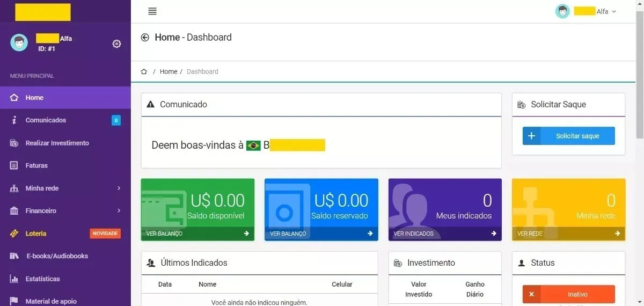
Task: Expand the Minha rede submenu chevron
Action: click(x=119, y=188)
